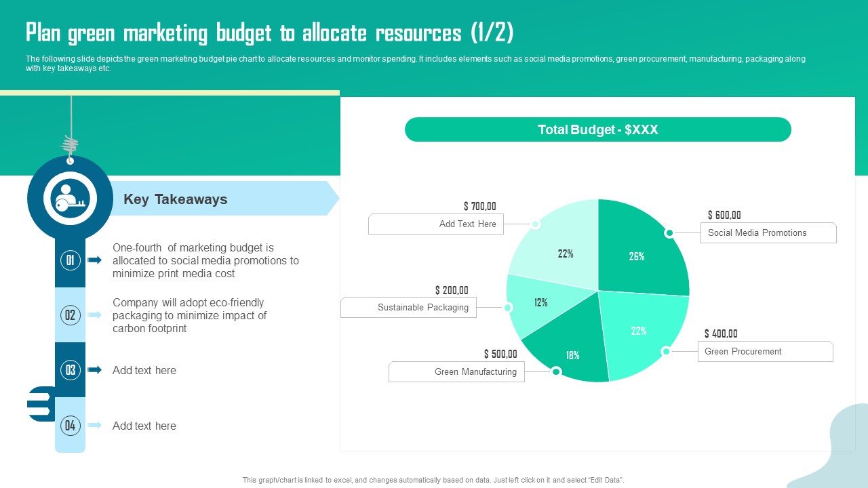Click the marker dot on Green Manufacturing slice
The width and height of the screenshot is (868, 488).
point(556,371)
